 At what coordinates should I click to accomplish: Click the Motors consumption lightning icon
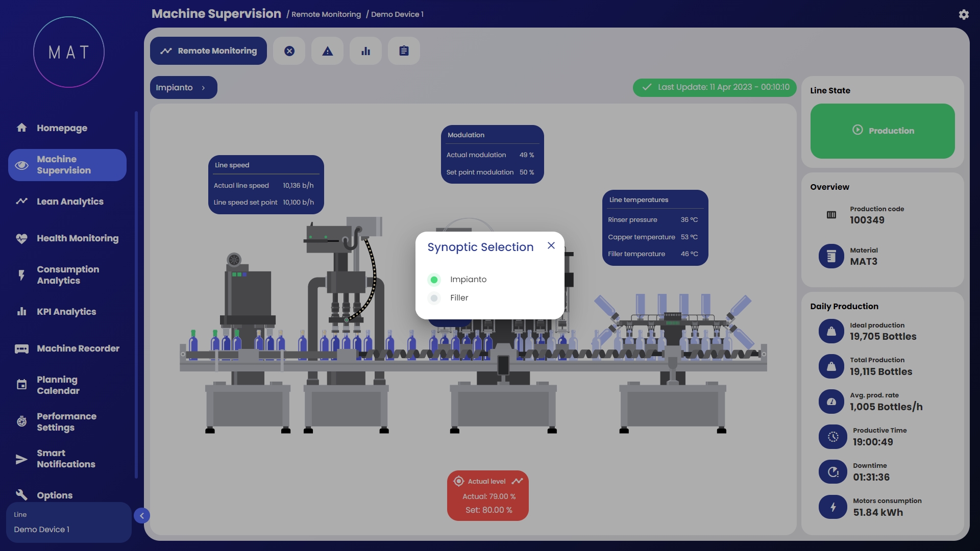[832, 507]
